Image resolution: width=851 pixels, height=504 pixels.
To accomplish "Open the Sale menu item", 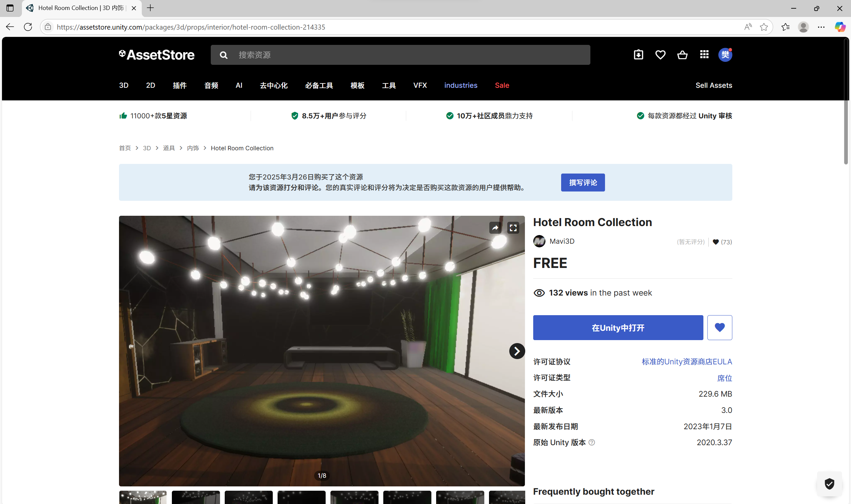I will (502, 85).
